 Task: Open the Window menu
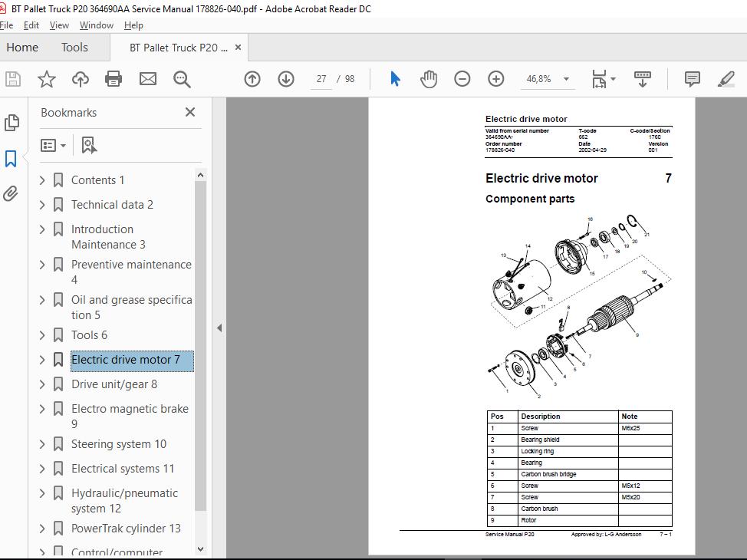(96, 25)
